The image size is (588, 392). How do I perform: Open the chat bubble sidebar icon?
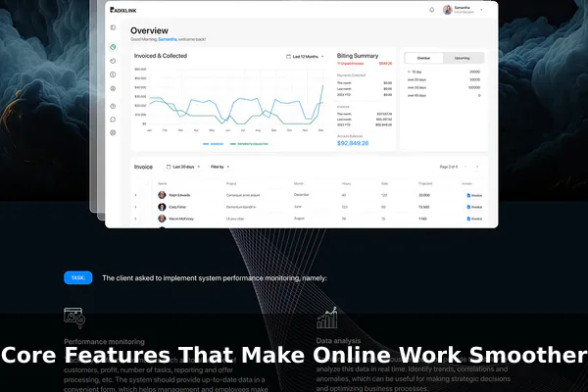coord(113,120)
